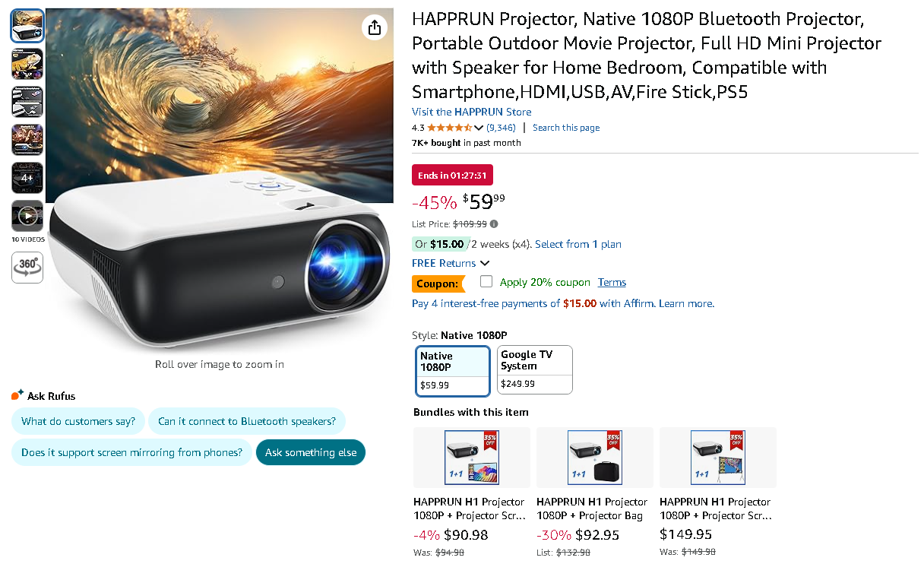924x564 pixels.
Task: Play the product videos thumbnail icon
Action: (27, 216)
